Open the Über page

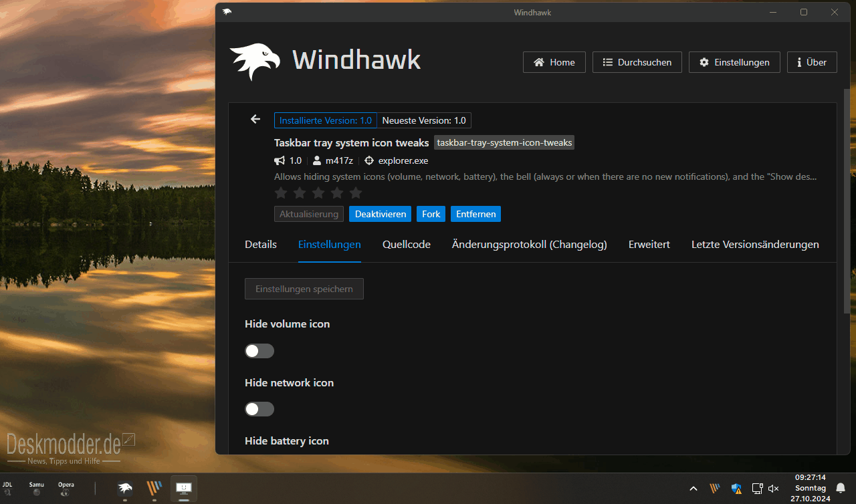[812, 62]
